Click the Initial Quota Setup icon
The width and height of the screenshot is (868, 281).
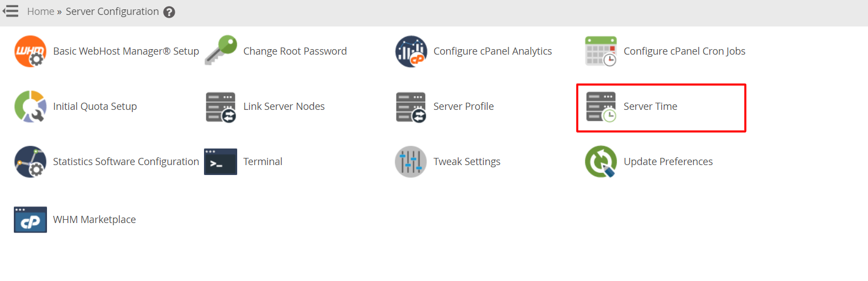(30, 107)
